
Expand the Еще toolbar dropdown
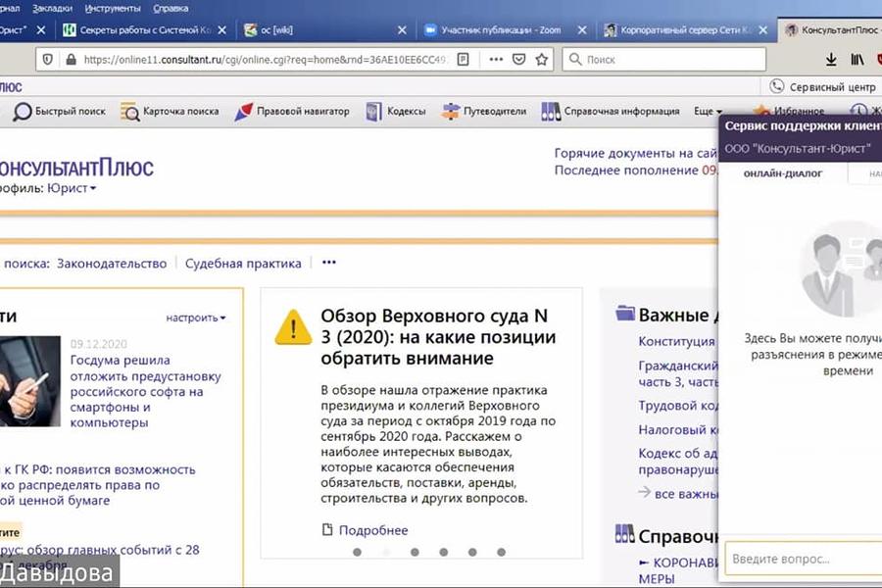(x=708, y=112)
